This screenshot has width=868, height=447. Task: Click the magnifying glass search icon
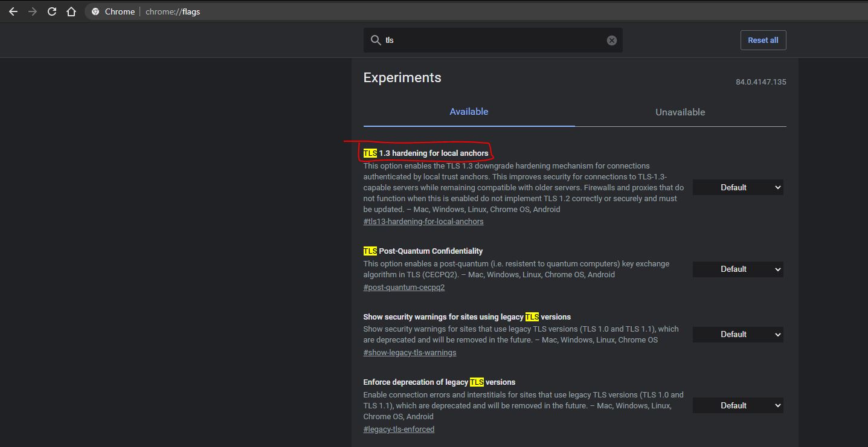pyautogui.click(x=376, y=40)
